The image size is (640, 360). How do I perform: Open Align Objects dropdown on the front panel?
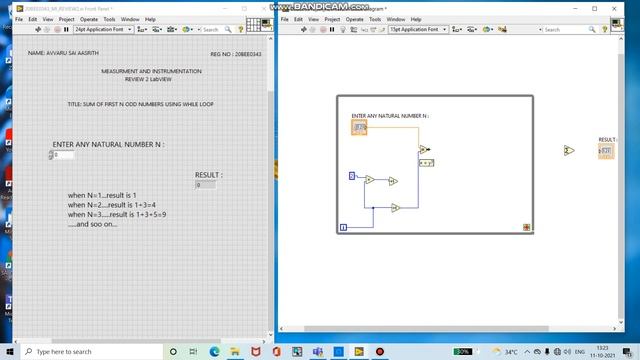pyautogui.click(x=142, y=29)
